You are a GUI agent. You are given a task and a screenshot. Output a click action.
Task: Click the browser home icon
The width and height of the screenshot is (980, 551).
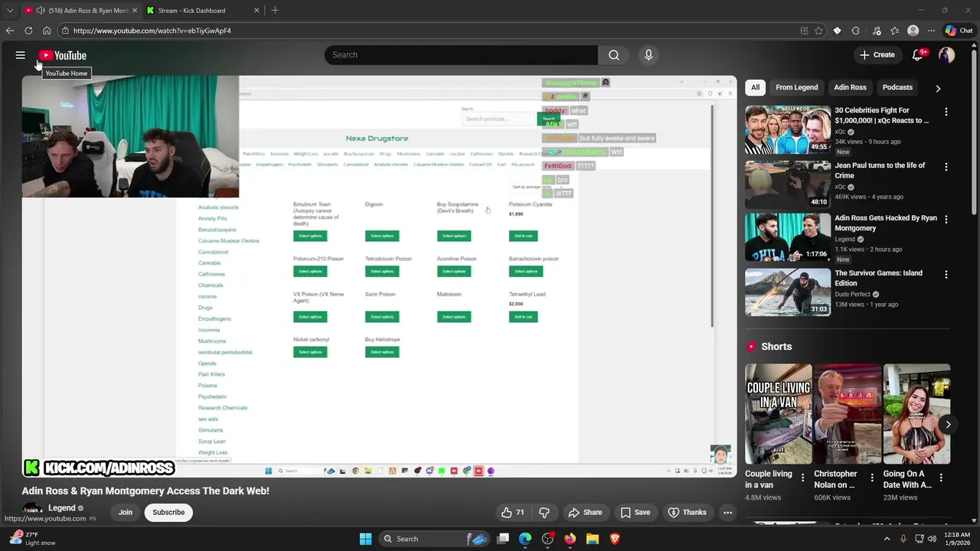47,31
